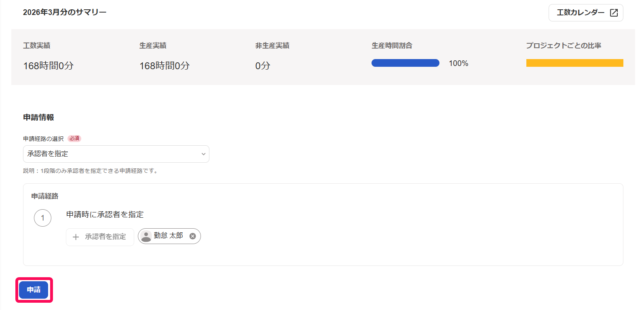The image size is (644, 310).
Task: Click the blue 生産時間割合 progress bar
Action: [405, 63]
